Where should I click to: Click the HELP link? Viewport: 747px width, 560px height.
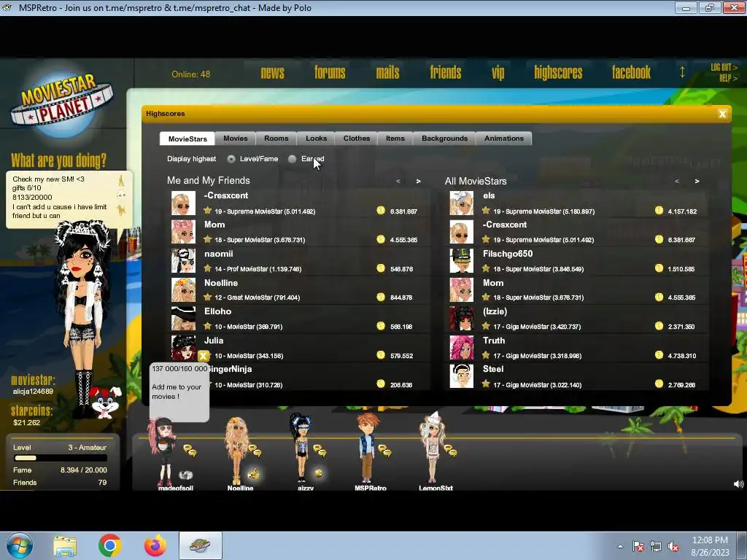pyautogui.click(x=729, y=78)
